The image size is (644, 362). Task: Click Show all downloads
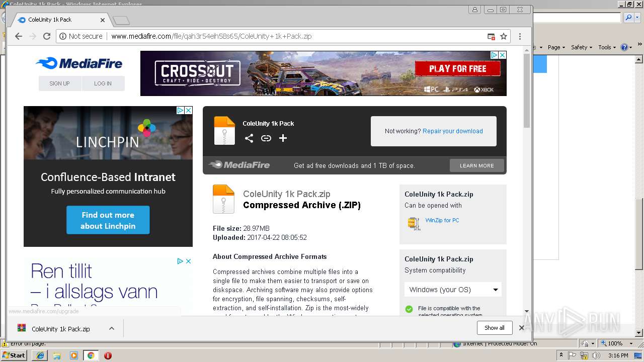click(494, 328)
